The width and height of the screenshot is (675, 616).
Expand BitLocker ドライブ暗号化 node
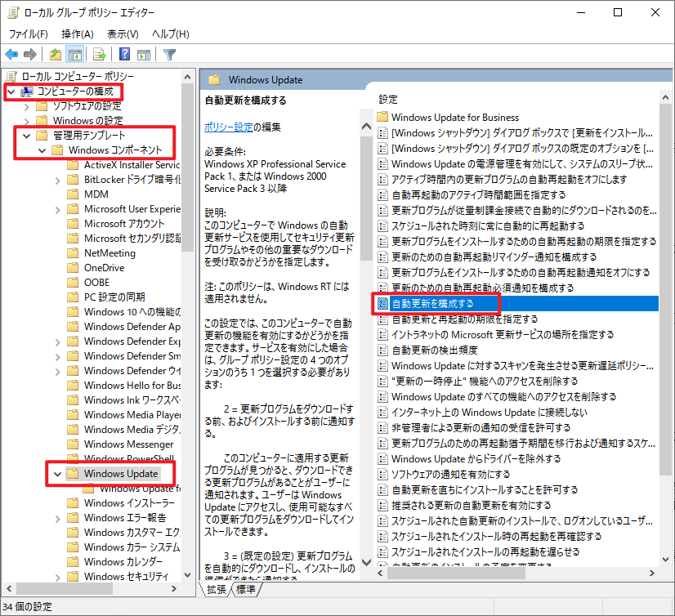58,181
